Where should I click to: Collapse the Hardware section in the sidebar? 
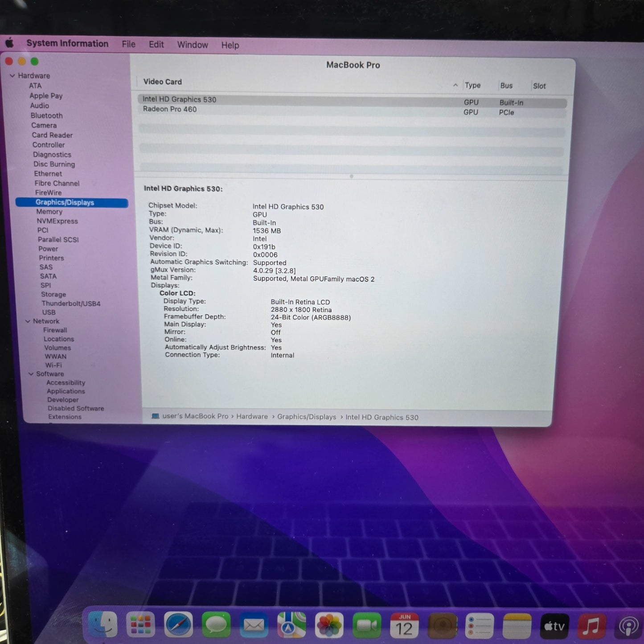[x=12, y=76]
